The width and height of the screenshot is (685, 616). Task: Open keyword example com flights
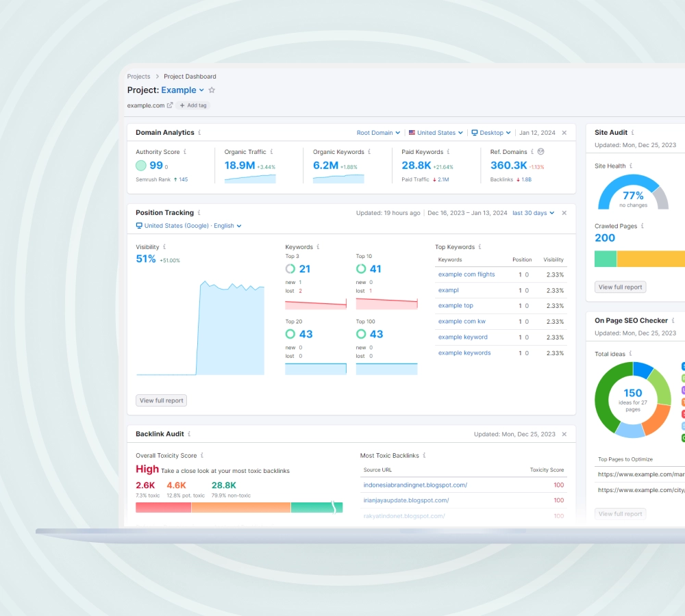(x=466, y=274)
